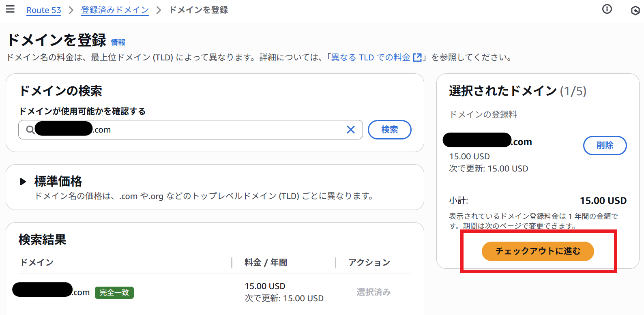Click the info icon in the top bar
The image size is (644, 315).
coord(607,9)
